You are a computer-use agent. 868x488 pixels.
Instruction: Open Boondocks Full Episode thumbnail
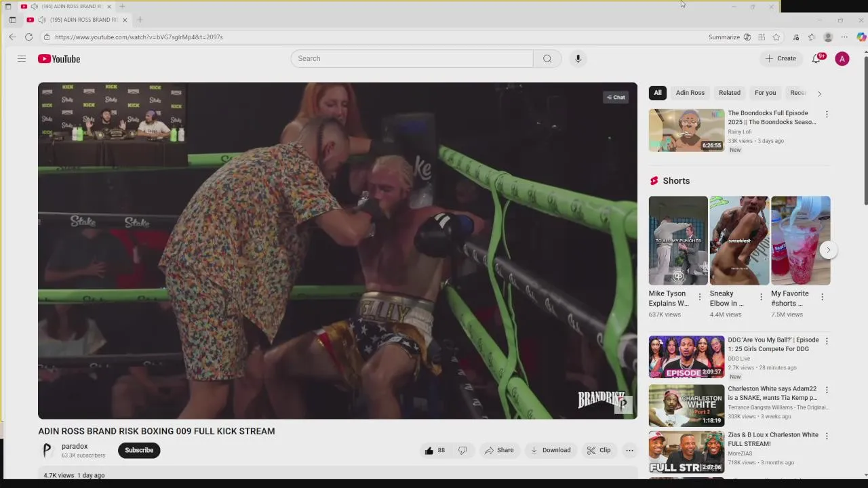tap(686, 130)
